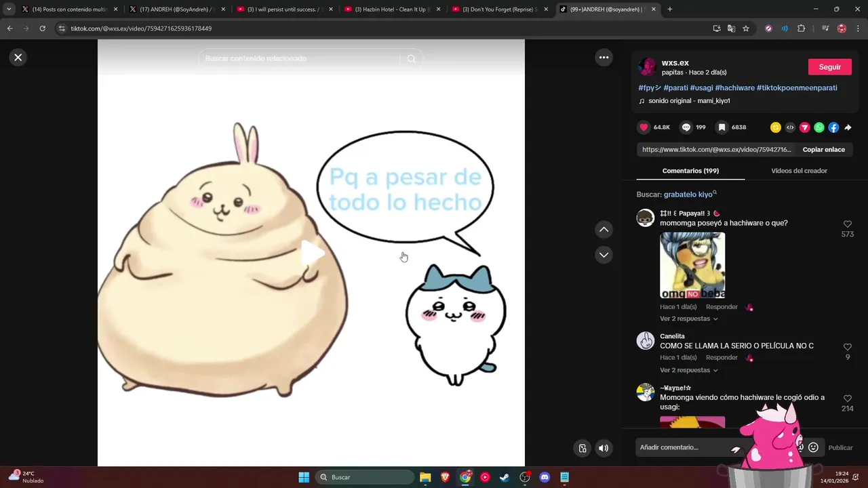Open Canelita's commenter avatar
The image size is (868, 488).
point(646,340)
